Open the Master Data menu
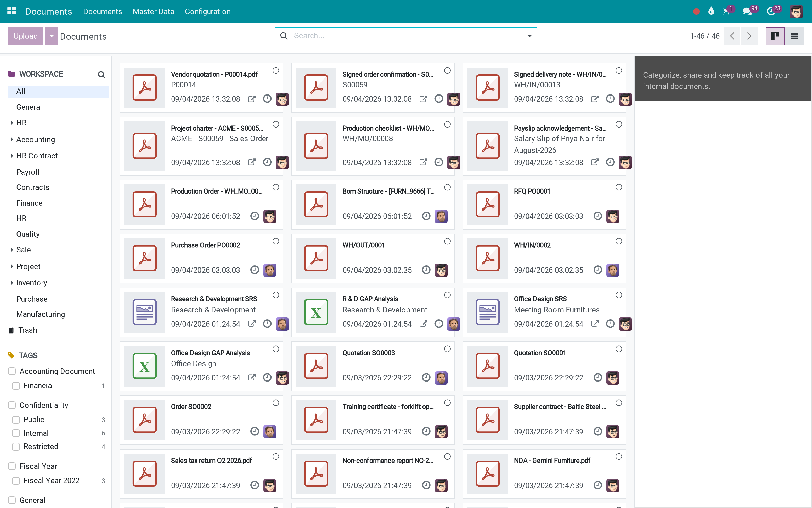The image size is (812, 508). 153,12
